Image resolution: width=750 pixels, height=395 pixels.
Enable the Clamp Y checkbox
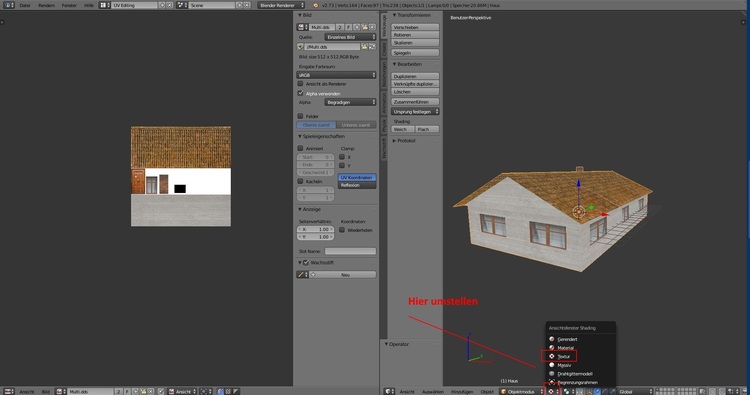tap(342, 165)
